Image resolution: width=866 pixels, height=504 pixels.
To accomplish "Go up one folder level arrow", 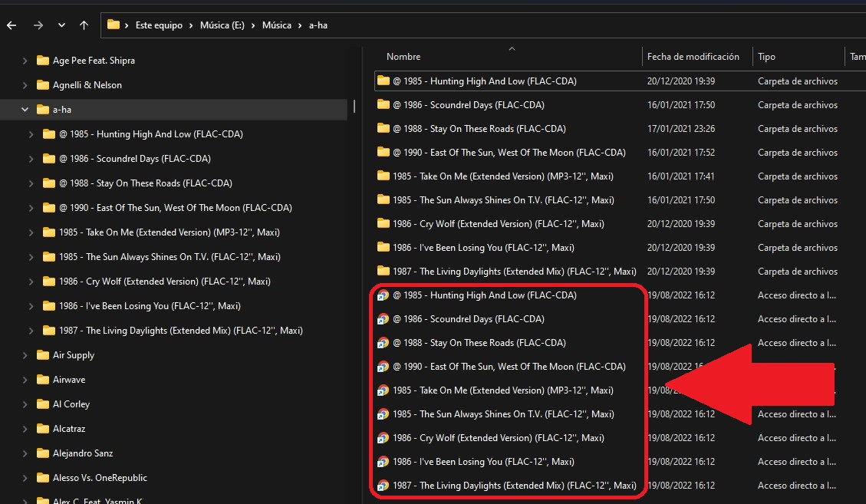I will coord(84,25).
